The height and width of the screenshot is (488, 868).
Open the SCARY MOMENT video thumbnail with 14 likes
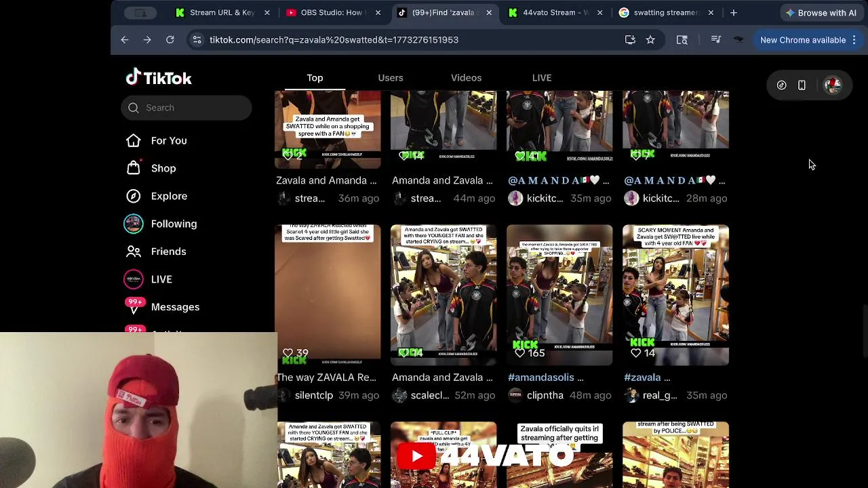(x=675, y=296)
